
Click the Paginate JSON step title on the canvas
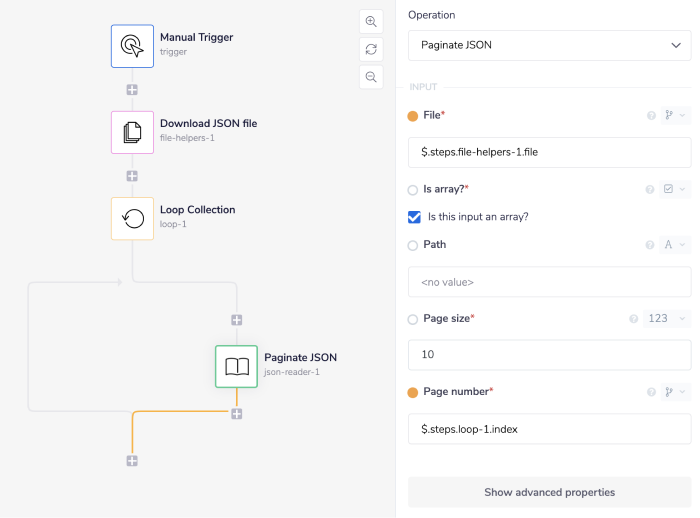[x=300, y=358]
